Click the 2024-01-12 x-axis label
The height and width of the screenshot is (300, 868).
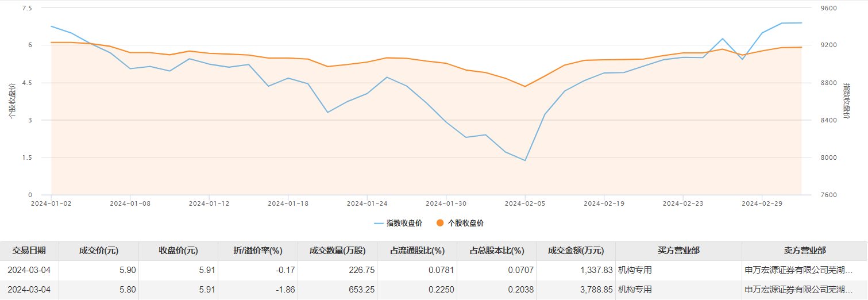coord(209,203)
